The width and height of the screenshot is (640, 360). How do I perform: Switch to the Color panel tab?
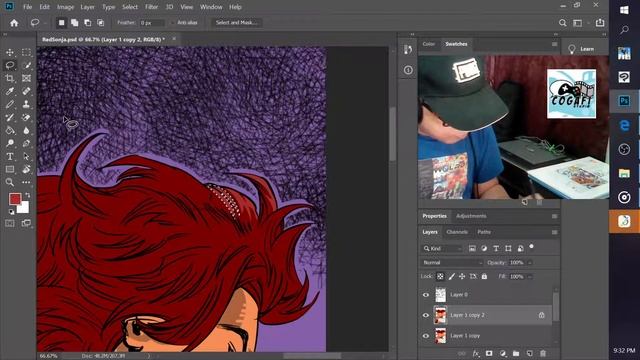[x=429, y=44]
